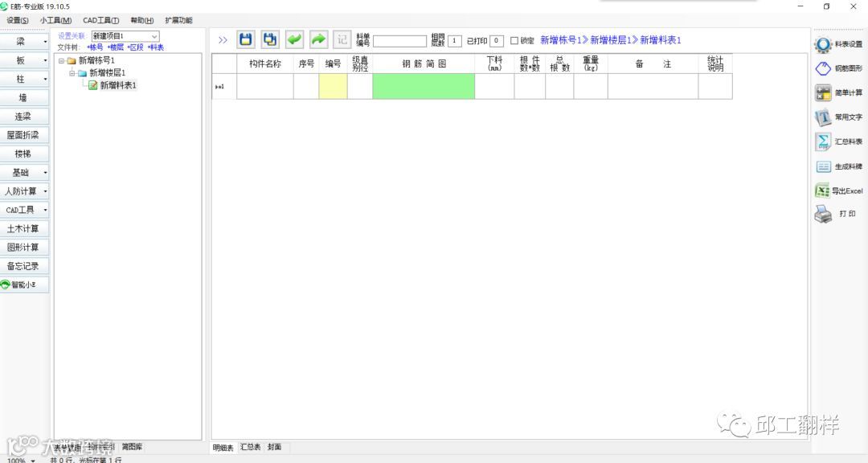
Task: Click the 相同层数 number field
Action: [x=454, y=41]
